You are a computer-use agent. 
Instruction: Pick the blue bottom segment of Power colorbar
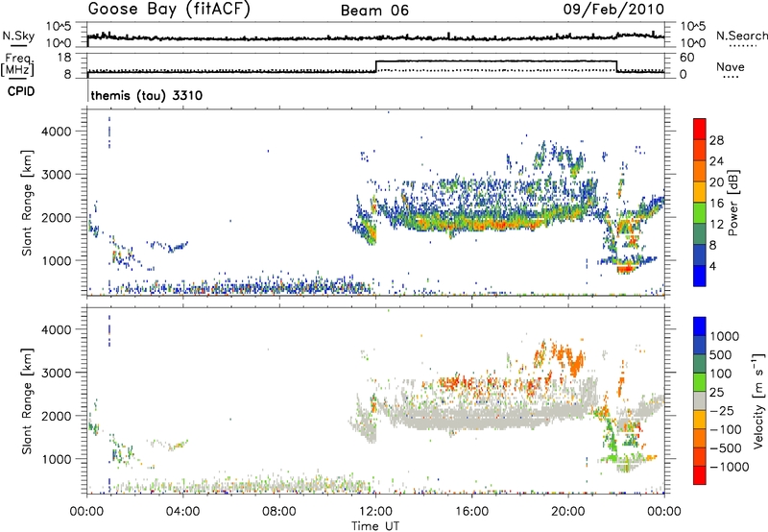click(x=700, y=276)
